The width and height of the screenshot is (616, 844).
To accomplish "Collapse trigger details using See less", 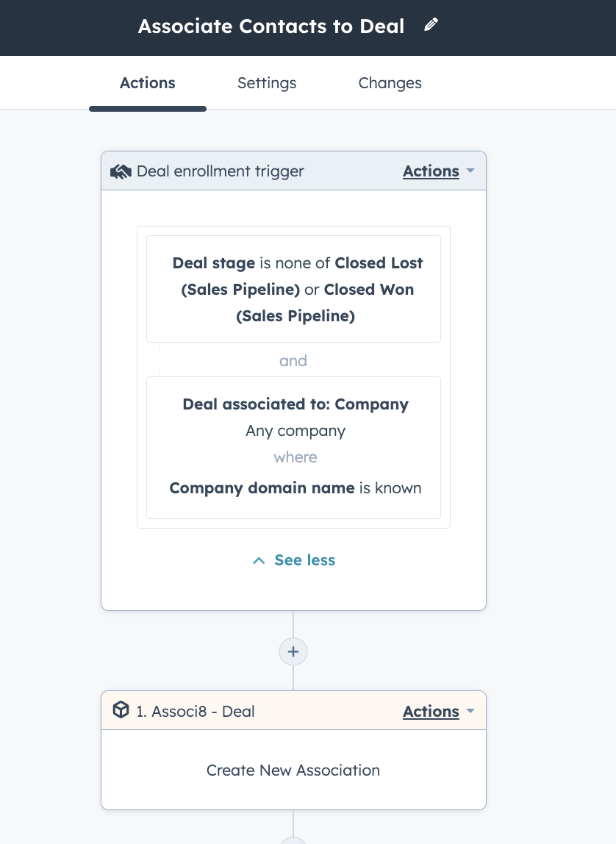I will [x=304, y=560].
